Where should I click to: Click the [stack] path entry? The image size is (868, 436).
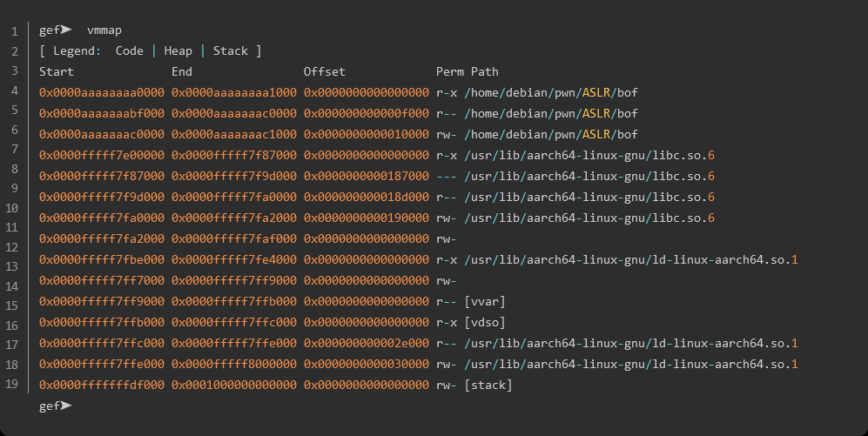pyautogui.click(x=488, y=385)
